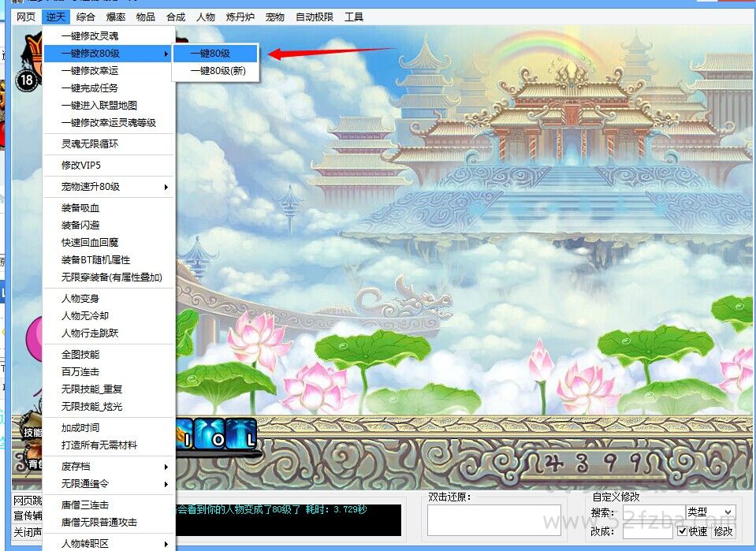Select 修改VIP5 menu entry
This screenshot has height=551, width=756.
82,166
